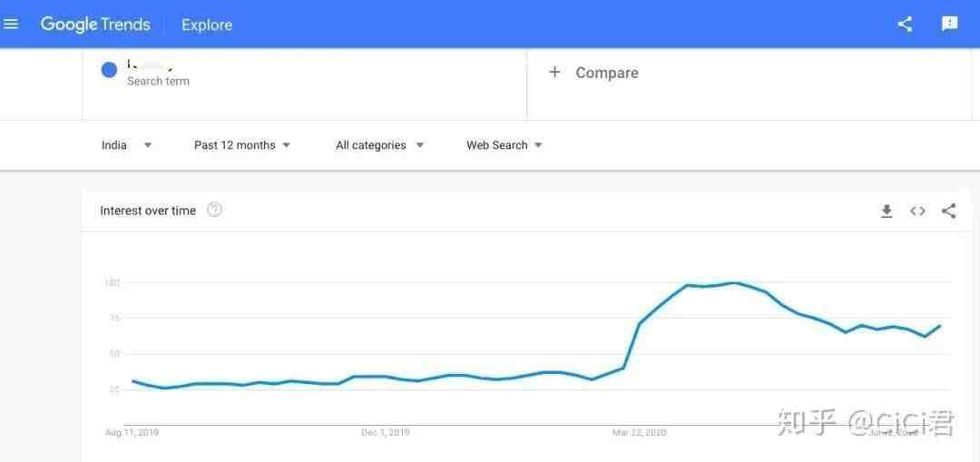980x462 pixels.
Task: Change the Past 12 months time range
Action: coord(242,145)
